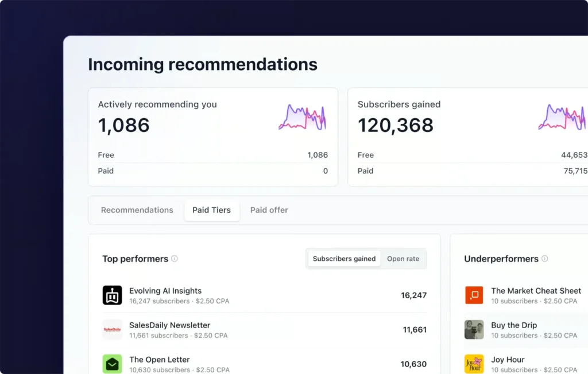Toggle Top performers to Open rate
Screen dimensions: 588x374
[x=403, y=259]
